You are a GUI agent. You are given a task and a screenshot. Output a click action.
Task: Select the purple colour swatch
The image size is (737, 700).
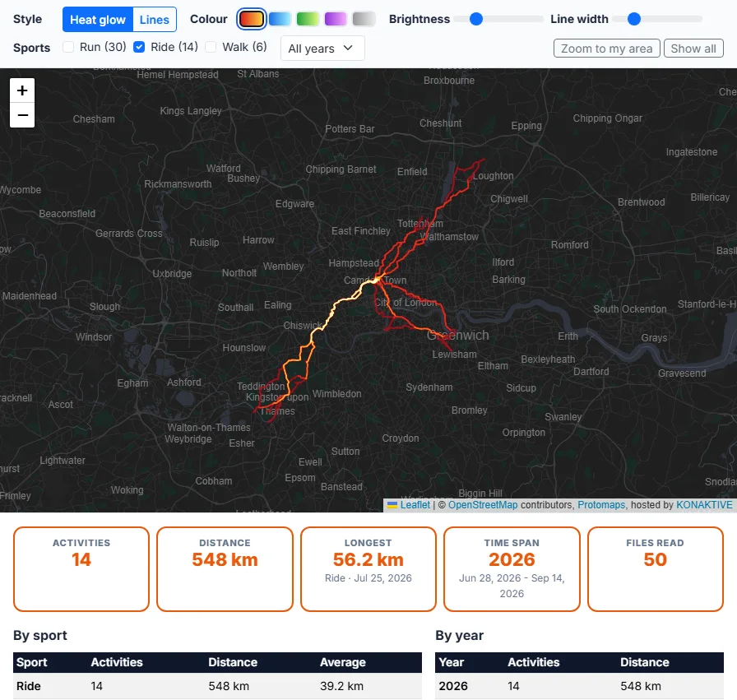(x=336, y=19)
